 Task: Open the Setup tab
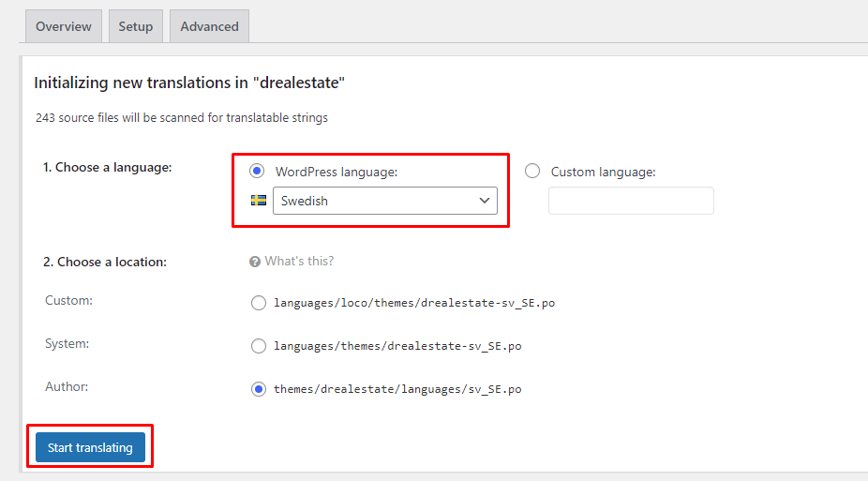click(135, 26)
